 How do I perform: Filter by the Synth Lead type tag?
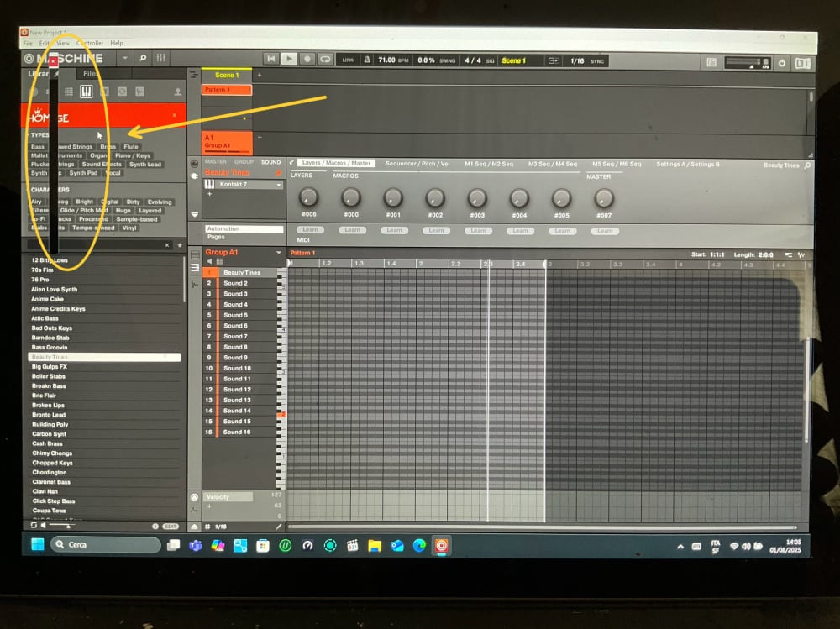(x=144, y=165)
